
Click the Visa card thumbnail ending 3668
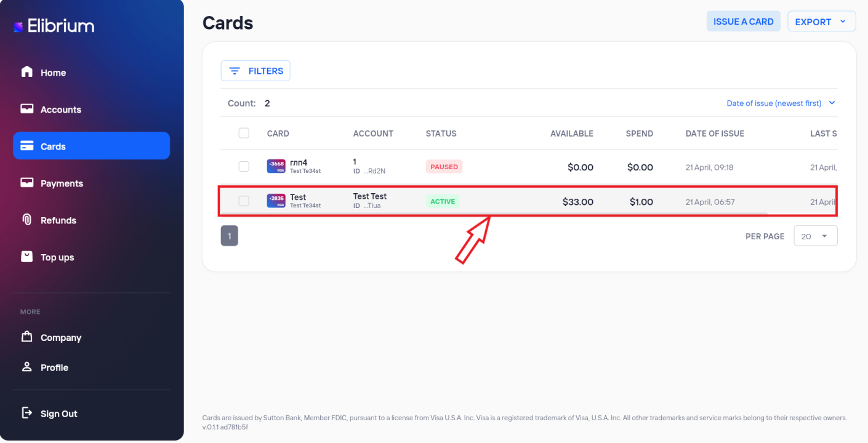[276, 166]
